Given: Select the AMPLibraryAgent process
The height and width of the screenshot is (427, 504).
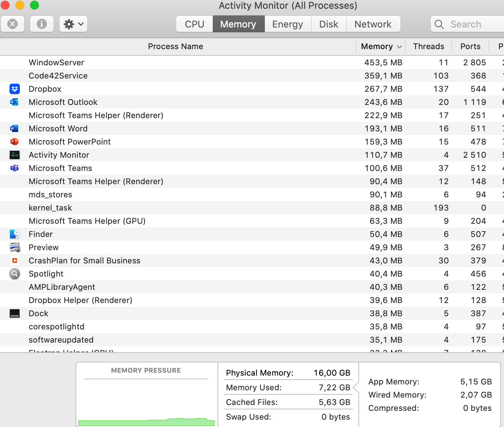Looking at the screenshot, I should (x=62, y=287).
